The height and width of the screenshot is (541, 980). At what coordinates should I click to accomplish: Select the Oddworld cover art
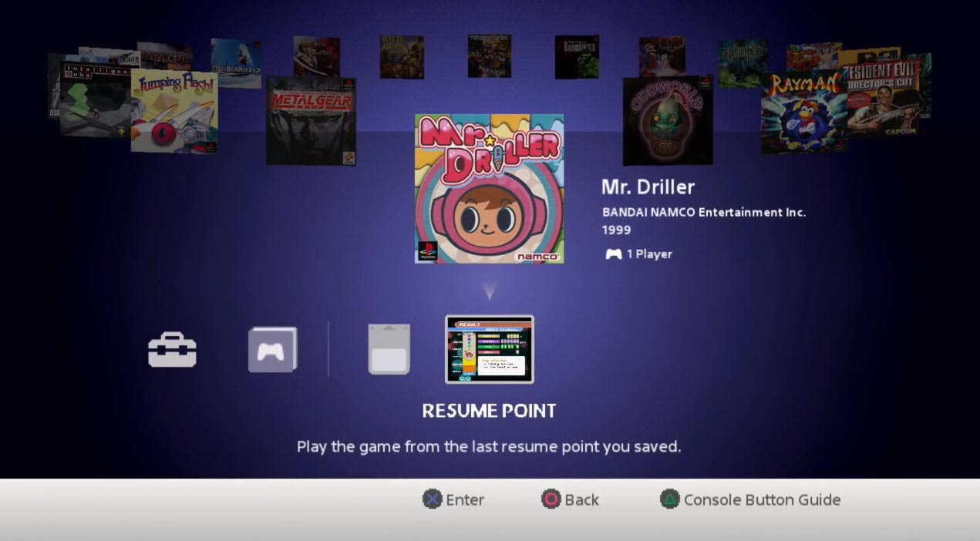click(666, 119)
